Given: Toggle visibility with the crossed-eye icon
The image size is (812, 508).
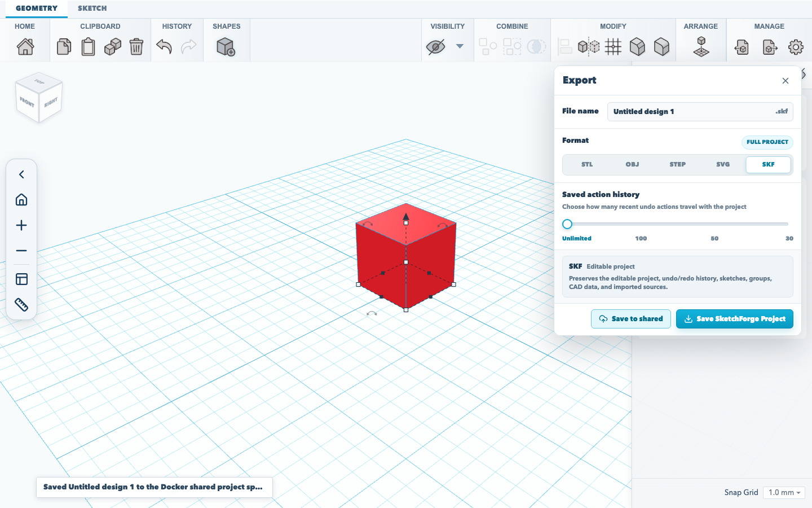Looking at the screenshot, I should click(436, 47).
